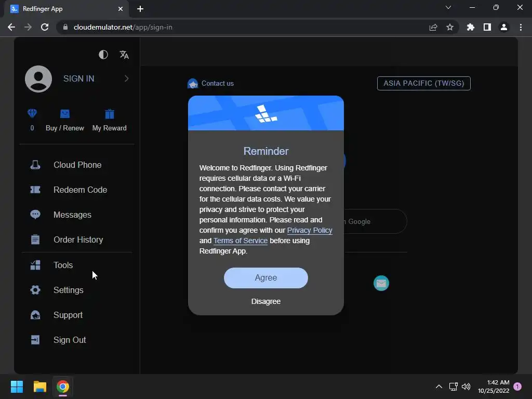This screenshot has height=399, width=532.
Task: Expand the SIGN IN chevron arrow
Action: (127, 79)
